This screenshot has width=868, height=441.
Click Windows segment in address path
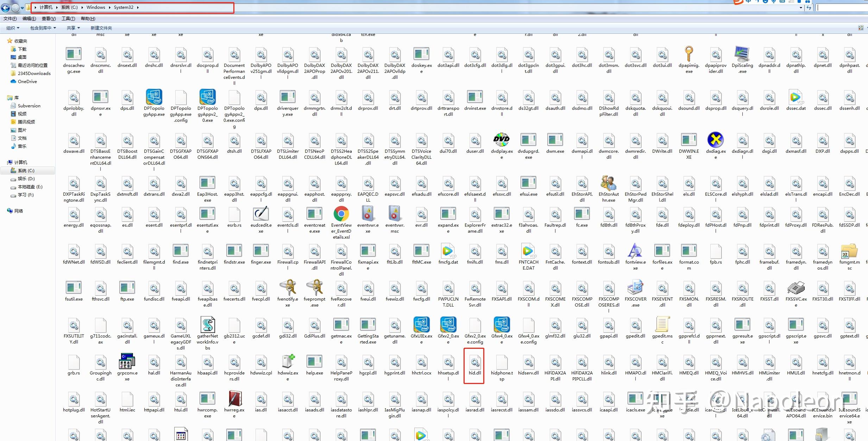tap(96, 7)
